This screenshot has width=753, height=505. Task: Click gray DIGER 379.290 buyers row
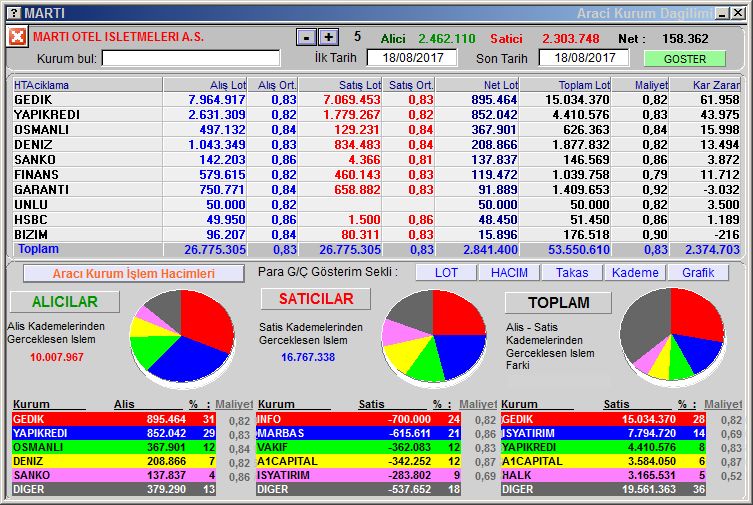(x=114, y=489)
